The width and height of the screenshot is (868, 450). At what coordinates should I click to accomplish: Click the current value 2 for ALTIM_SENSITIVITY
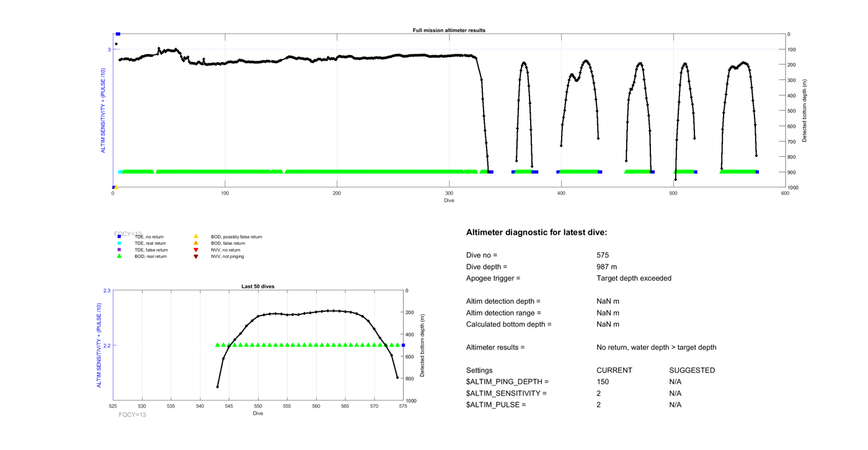[599, 394]
